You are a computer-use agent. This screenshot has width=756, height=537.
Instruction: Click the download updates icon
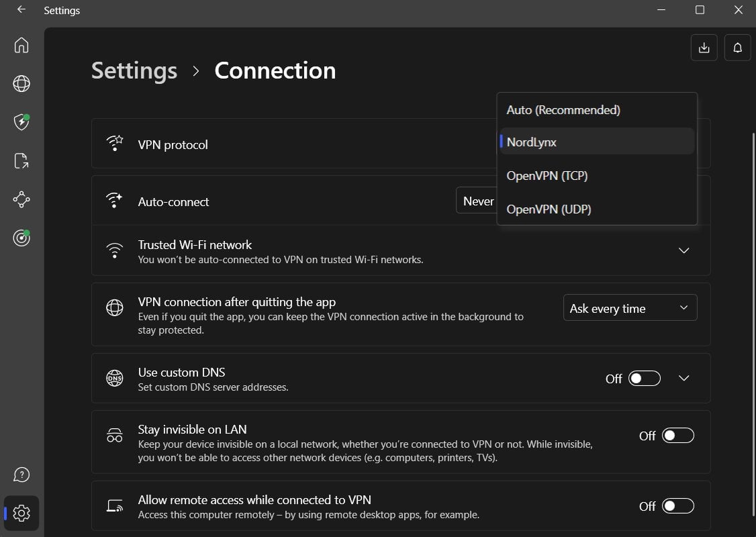pos(704,48)
